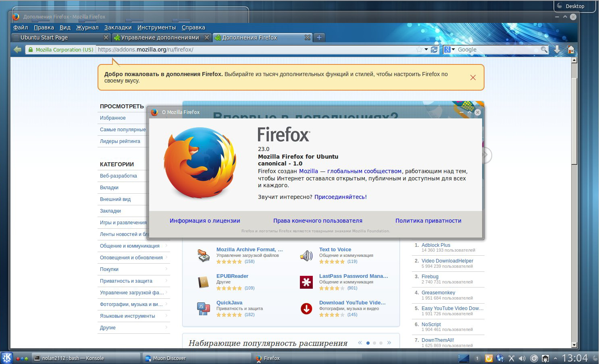Open the Закладки menu
Viewport: 599px width, 364px height.
click(x=118, y=27)
